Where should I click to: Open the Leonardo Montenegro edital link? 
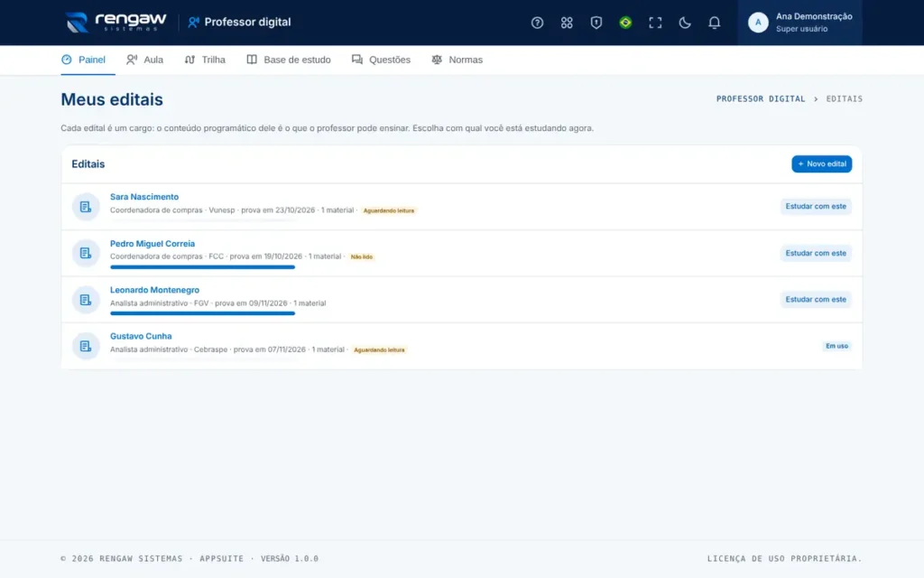tap(154, 290)
